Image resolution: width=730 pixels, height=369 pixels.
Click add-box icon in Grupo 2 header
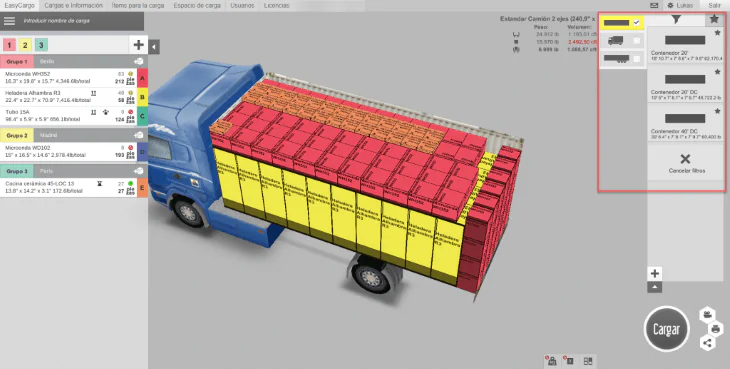[139, 135]
